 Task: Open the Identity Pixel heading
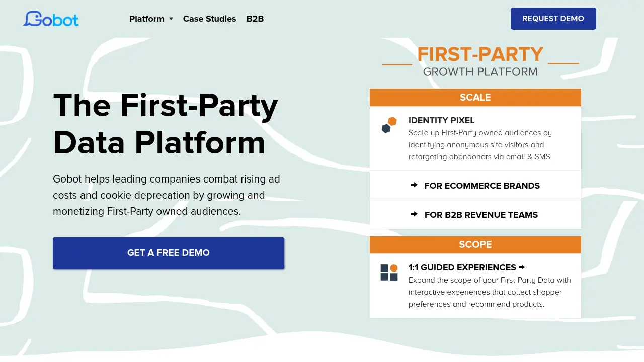441,120
